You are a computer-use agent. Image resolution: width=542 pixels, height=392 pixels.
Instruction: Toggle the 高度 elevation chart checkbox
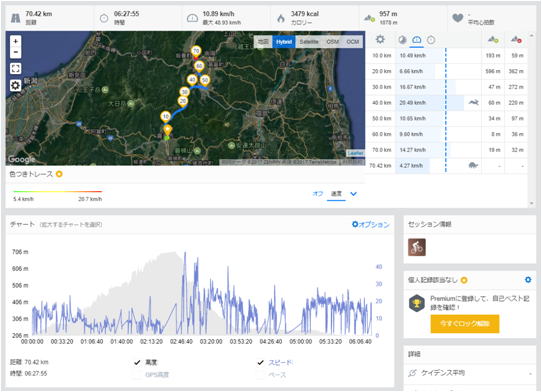coord(137,362)
